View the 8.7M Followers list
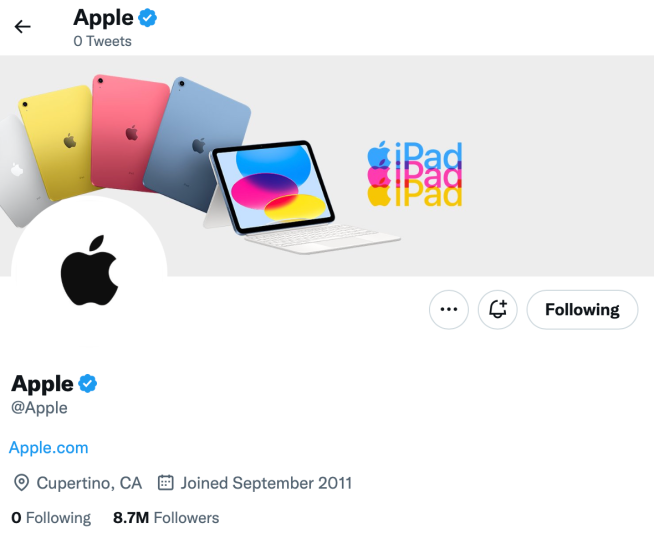 (x=166, y=517)
